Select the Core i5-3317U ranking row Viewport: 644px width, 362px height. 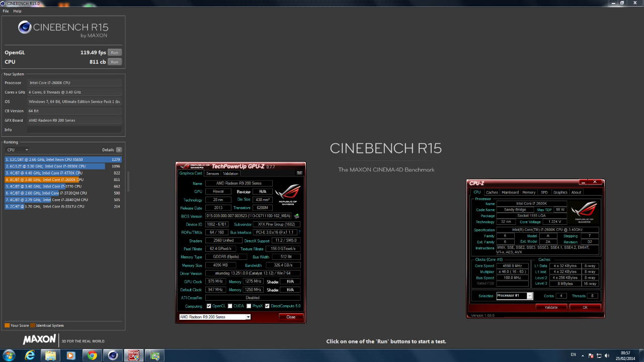(63, 206)
